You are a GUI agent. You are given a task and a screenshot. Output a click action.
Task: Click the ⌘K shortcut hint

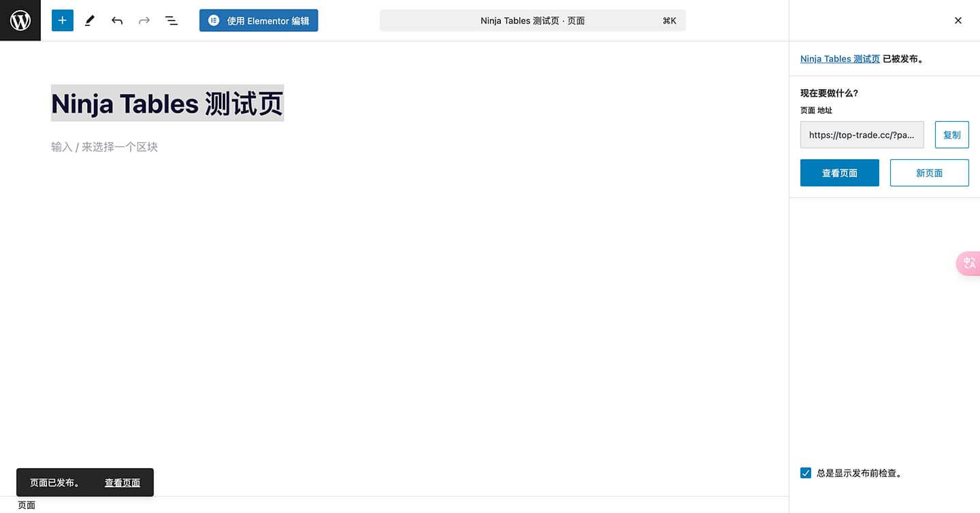click(x=669, y=20)
